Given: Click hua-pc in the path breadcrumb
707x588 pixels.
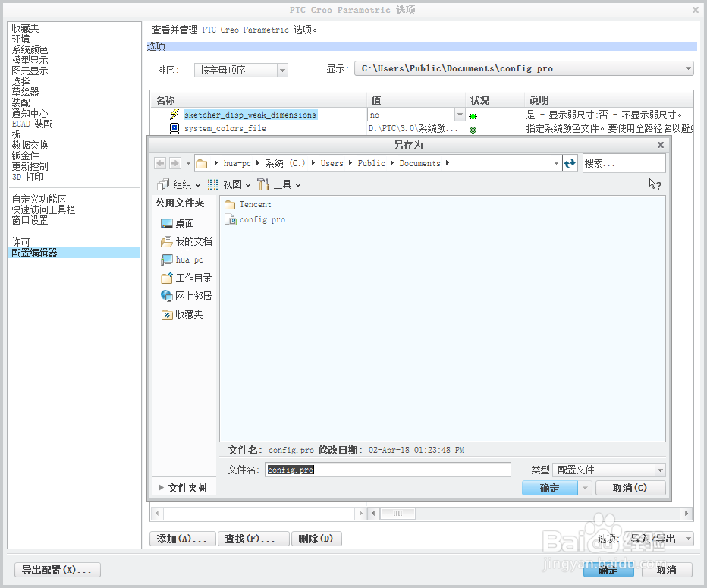Looking at the screenshot, I should 237,163.
